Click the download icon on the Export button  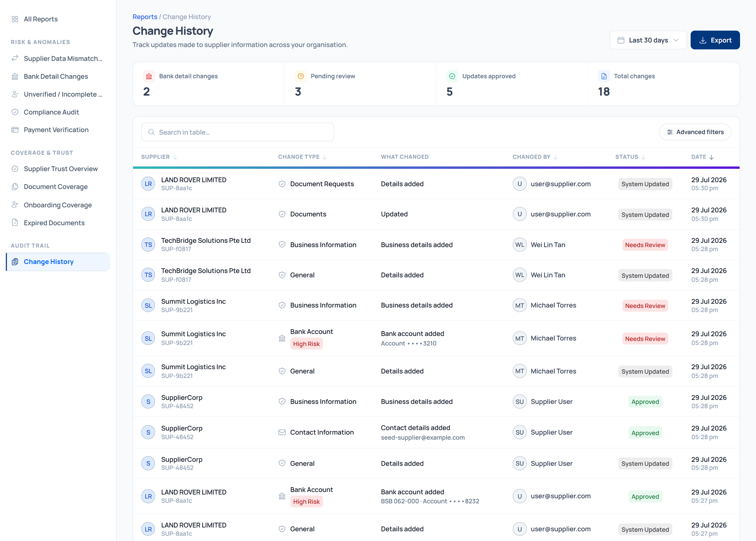703,40
